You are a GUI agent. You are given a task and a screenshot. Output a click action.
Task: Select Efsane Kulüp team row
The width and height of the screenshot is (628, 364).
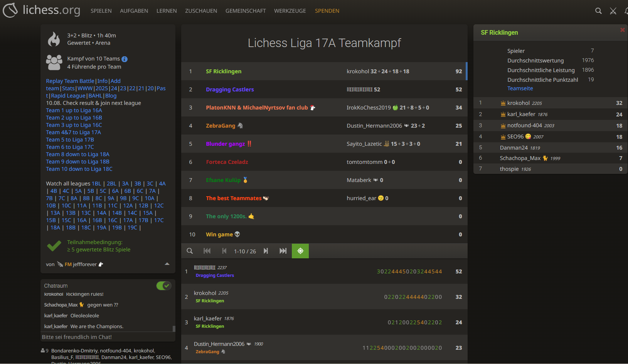[x=324, y=180]
